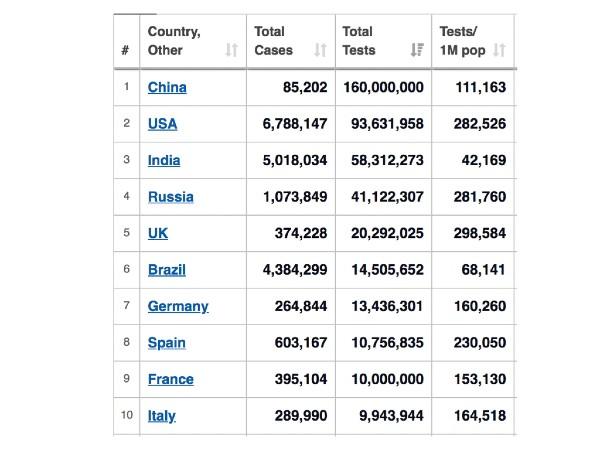The image size is (600, 450).
Task: Click sort arrows icon in Total Cases column
Action: coord(320,50)
